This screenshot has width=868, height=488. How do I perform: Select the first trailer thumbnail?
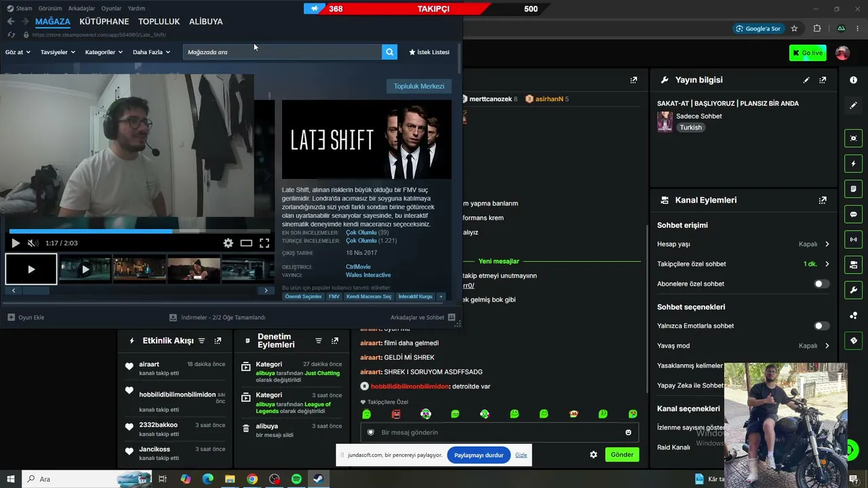click(x=31, y=269)
